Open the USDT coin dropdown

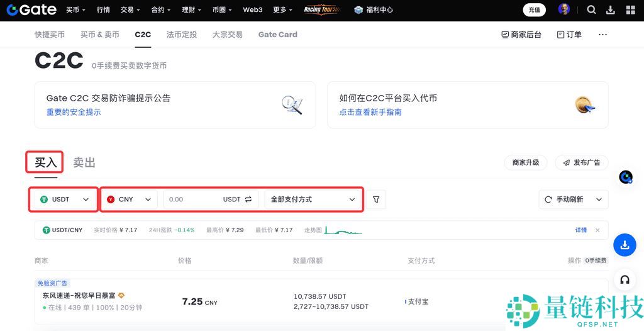(65, 199)
